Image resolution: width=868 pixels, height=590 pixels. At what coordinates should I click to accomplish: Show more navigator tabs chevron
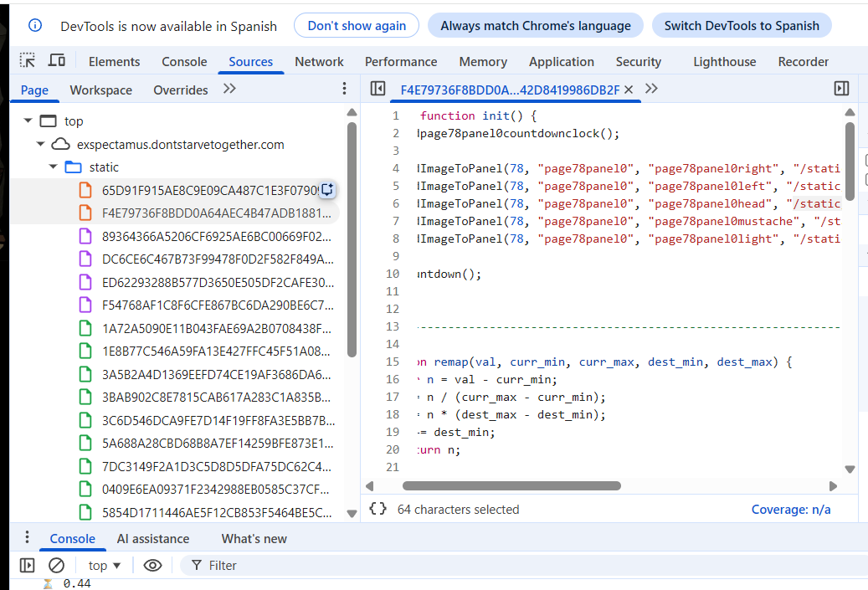(229, 89)
